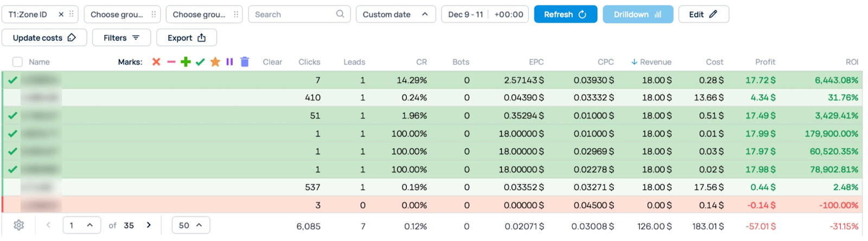Apply the green plus mark
This screenshot has width=868, height=241.
(x=186, y=62)
